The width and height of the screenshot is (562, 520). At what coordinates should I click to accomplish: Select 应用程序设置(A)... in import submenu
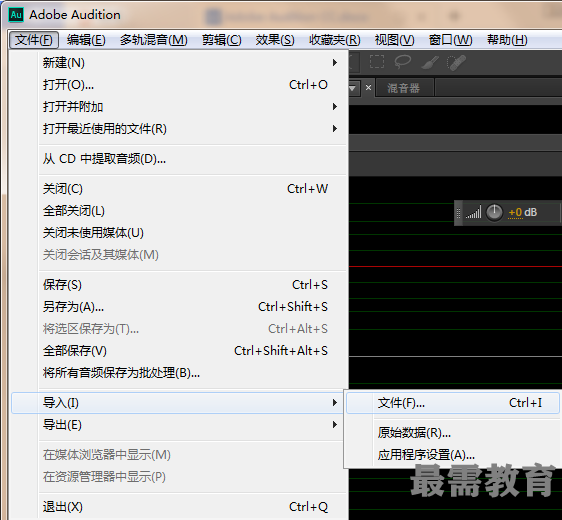[453, 455]
